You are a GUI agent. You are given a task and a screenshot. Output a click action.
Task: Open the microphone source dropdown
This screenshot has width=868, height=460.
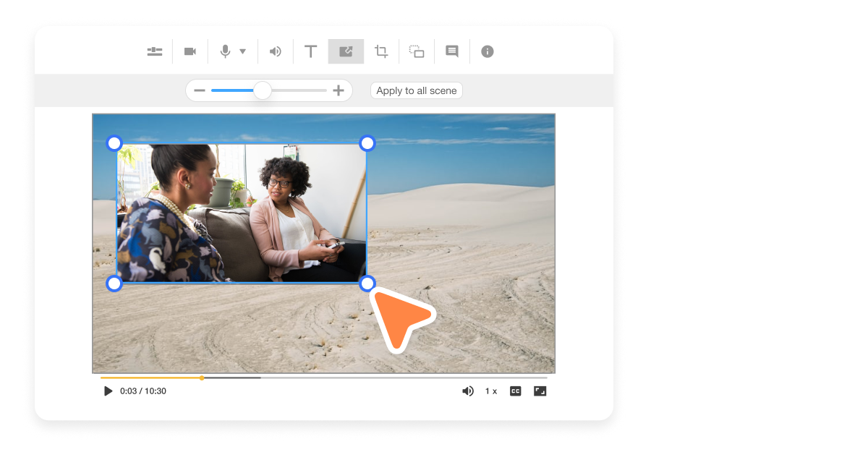[x=241, y=51]
